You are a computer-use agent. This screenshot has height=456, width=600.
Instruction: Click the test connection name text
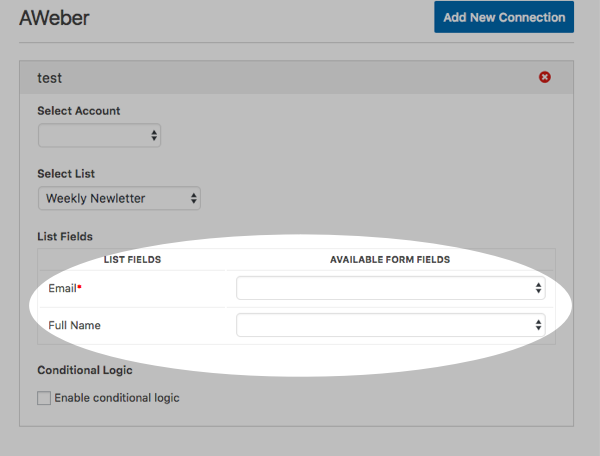point(50,77)
